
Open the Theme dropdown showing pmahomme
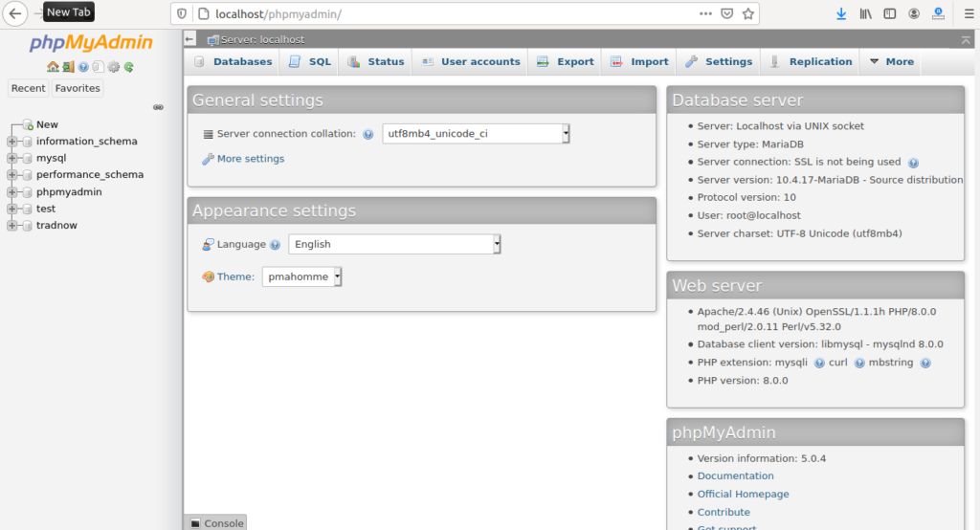click(x=301, y=276)
